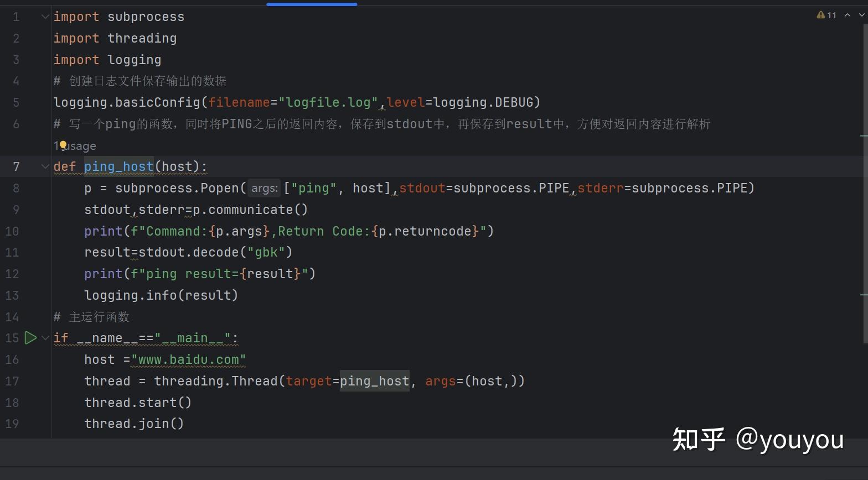Collapse the if __name__ block fold arrow
The image size is (868, 480).
click(x=45, y=338)
